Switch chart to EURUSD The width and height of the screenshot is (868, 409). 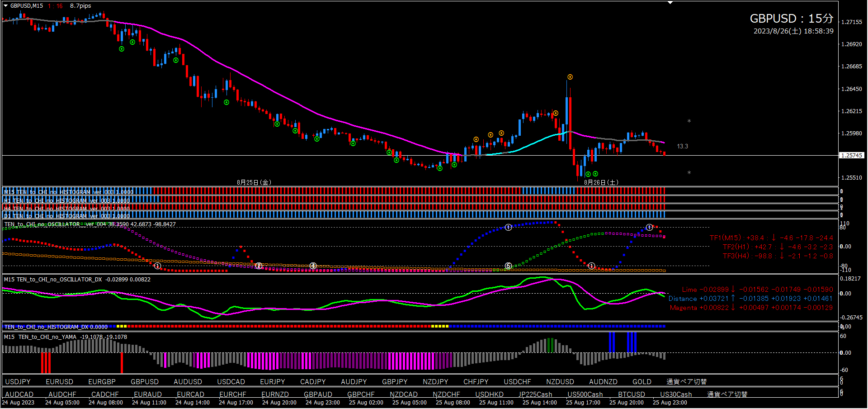point(59,382)
